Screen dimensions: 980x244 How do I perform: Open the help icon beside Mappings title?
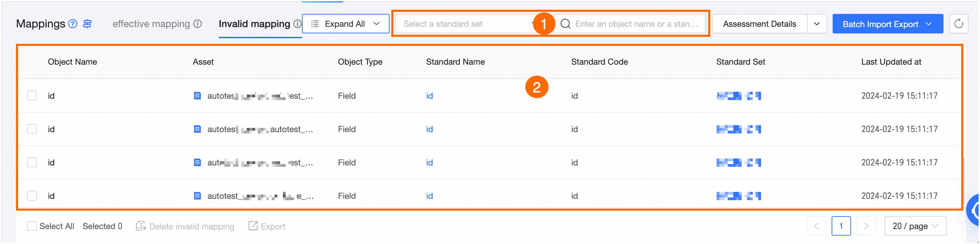[x=73, y=24]
